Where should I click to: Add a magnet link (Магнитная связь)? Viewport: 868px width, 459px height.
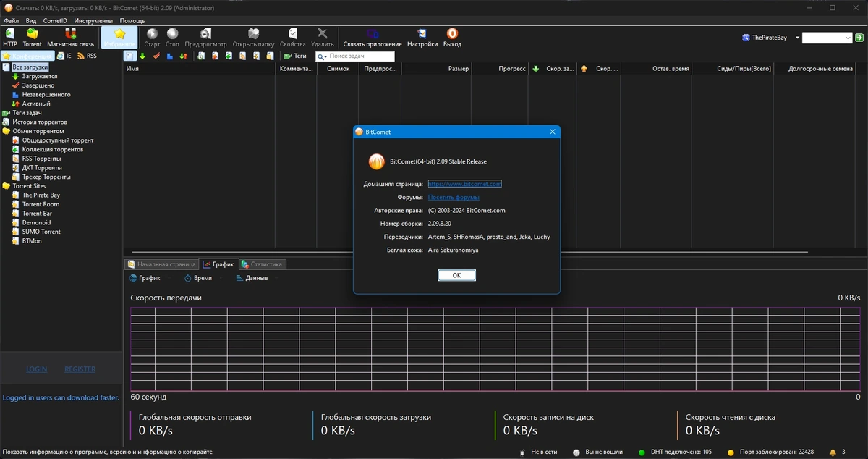70,38
